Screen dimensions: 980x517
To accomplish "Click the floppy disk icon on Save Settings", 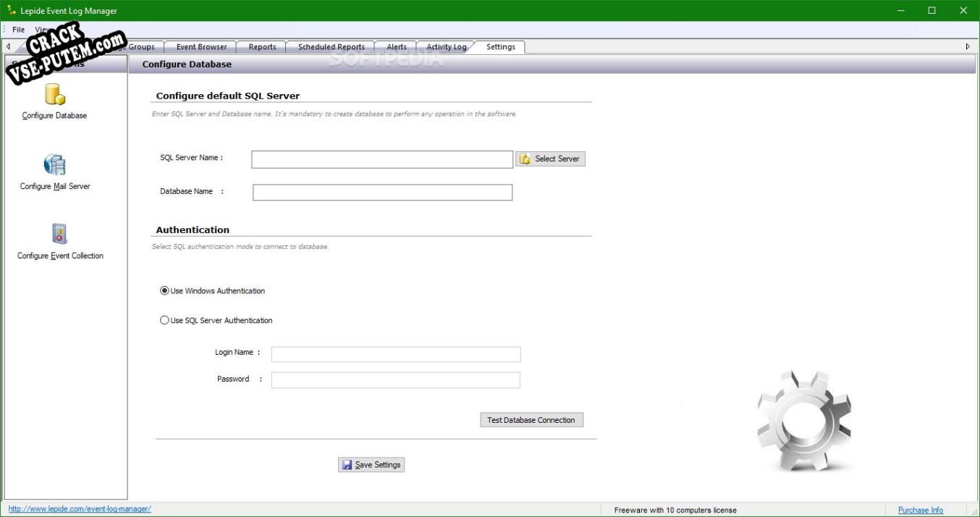I will 347,465.
